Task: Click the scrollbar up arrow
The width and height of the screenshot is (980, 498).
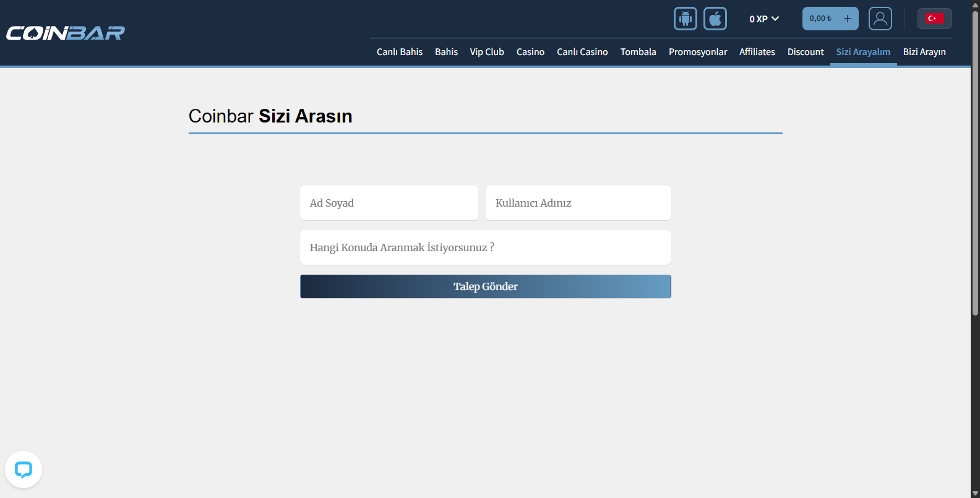Action: [x=976, y=4]
